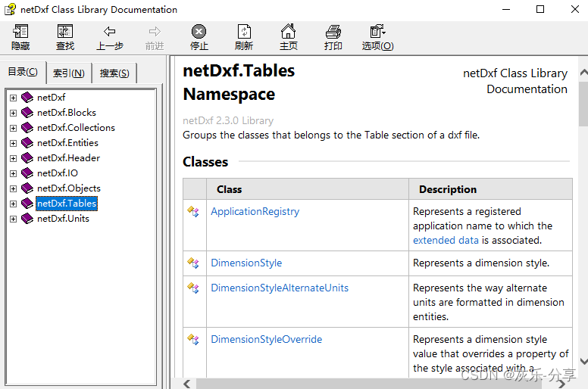588x389 pixels.
Task: Select netDxf.Units in the contents tree
Action: pyautogui.click(x=63, y=218)
